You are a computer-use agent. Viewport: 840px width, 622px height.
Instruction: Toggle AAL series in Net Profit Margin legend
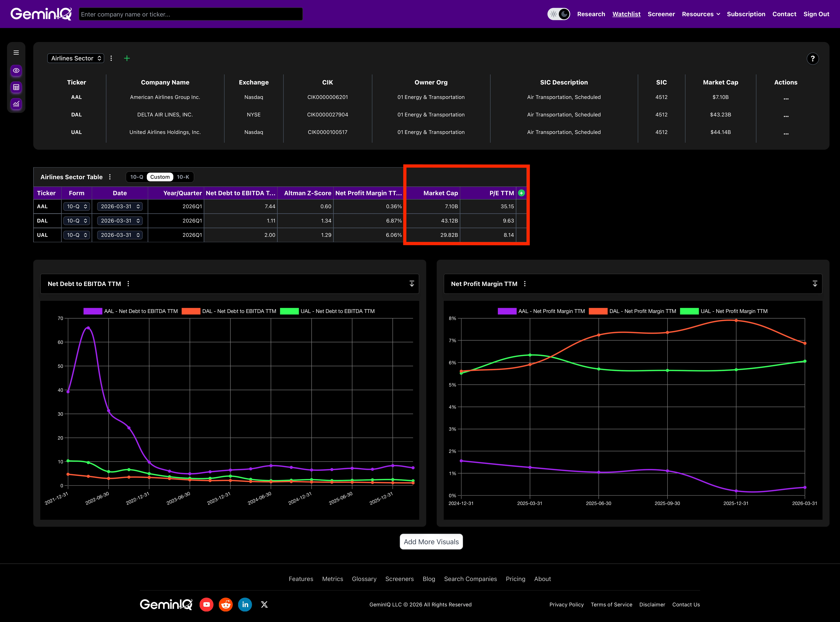(541, 311)
